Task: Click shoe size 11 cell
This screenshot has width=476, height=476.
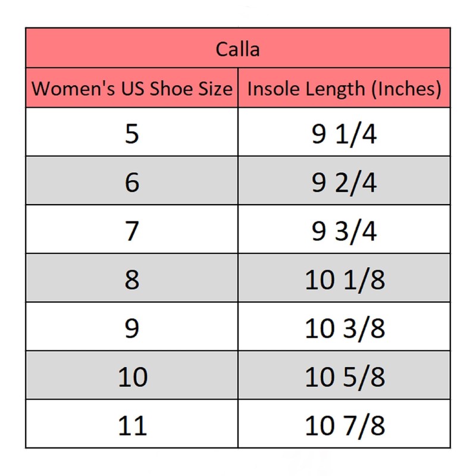Action: pos(131,426)
